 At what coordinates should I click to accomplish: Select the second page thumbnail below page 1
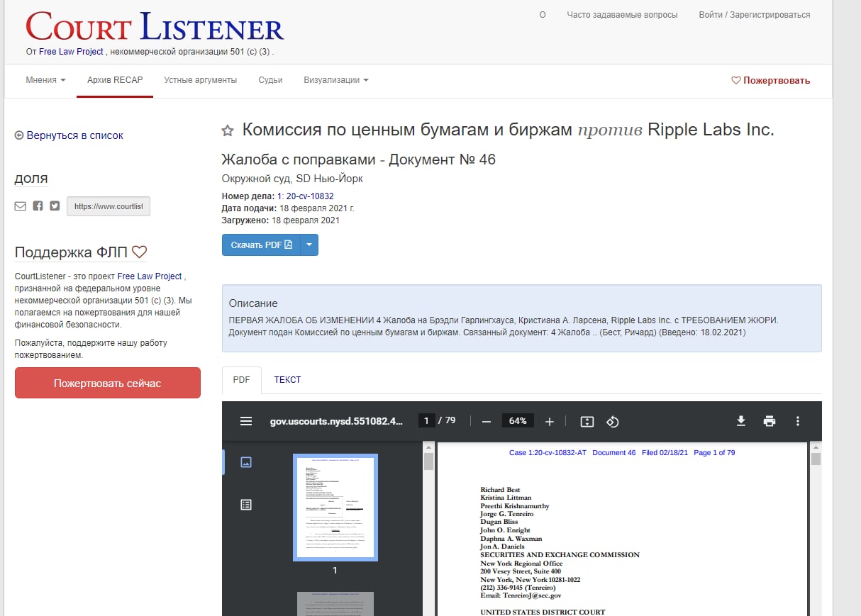tap(335, 604)
